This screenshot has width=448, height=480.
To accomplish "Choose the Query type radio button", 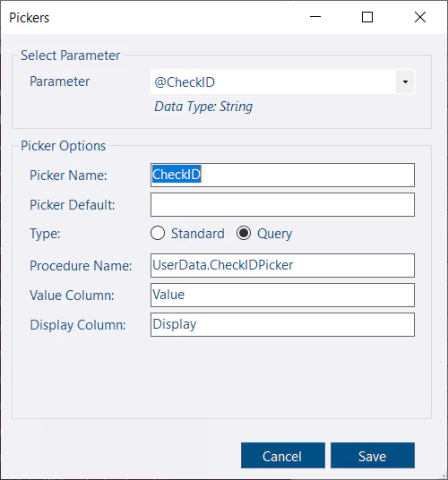I will pos(264,234).
